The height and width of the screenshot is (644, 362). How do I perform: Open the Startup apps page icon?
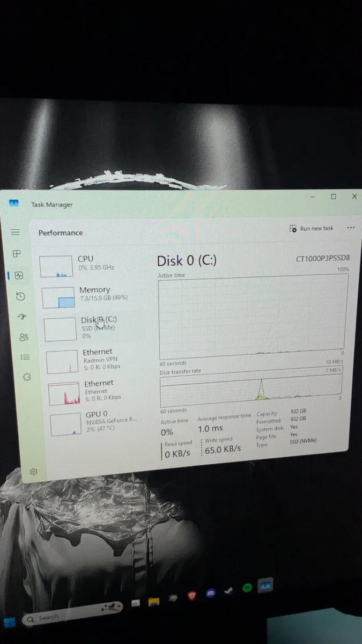point(22,317)
